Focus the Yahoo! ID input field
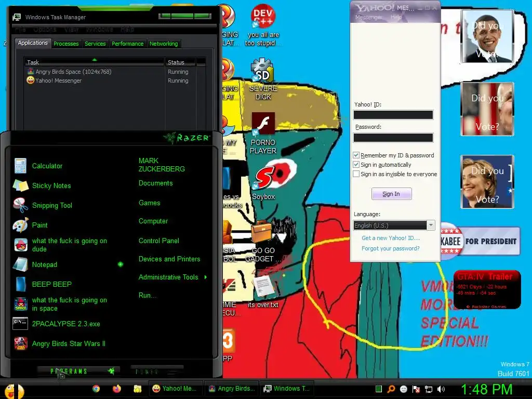The height and width of the screenshot is (399, 532). tap(393, 115)
